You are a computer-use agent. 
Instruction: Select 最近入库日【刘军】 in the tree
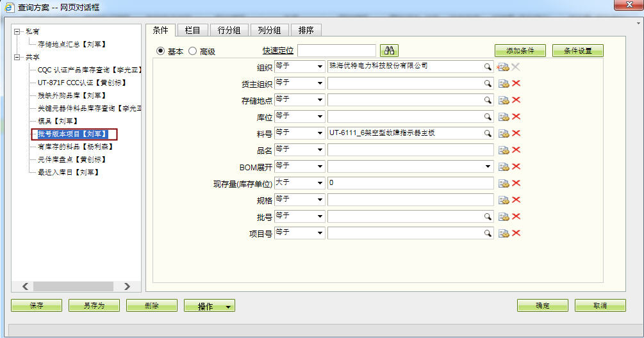(x=69, y=172)
